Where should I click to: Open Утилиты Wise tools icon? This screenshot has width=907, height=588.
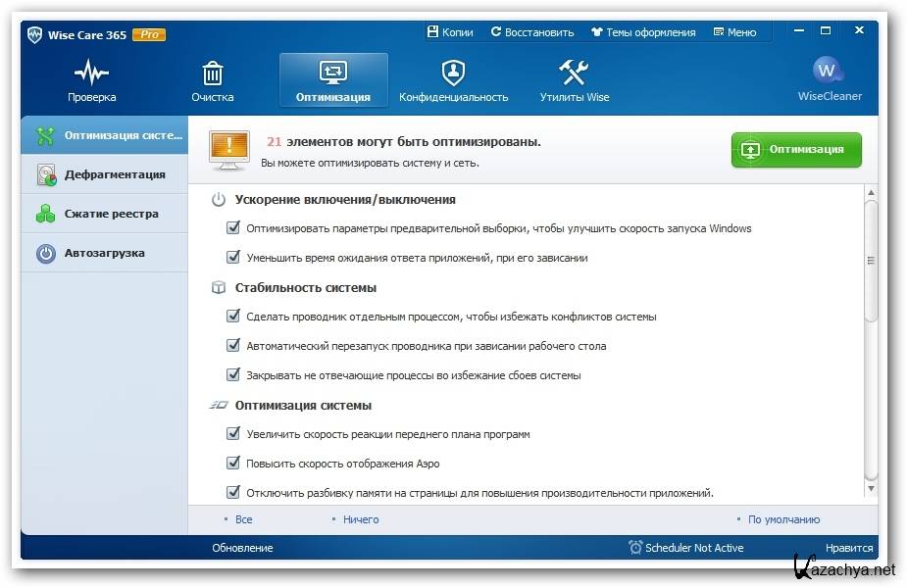tap(574, 73)
